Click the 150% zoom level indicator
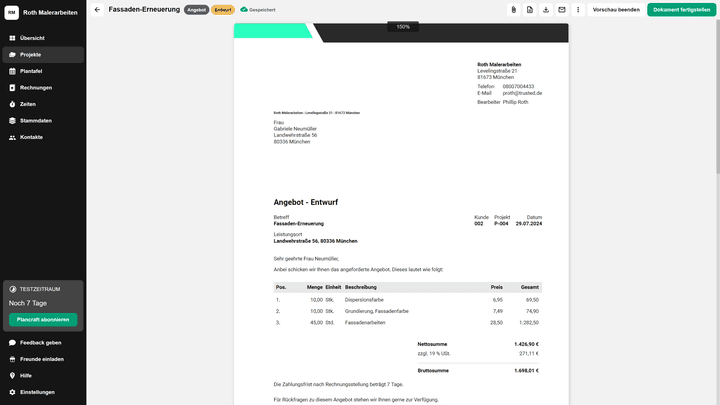This screenshot has height=405, width=720. tap(403, 27)
